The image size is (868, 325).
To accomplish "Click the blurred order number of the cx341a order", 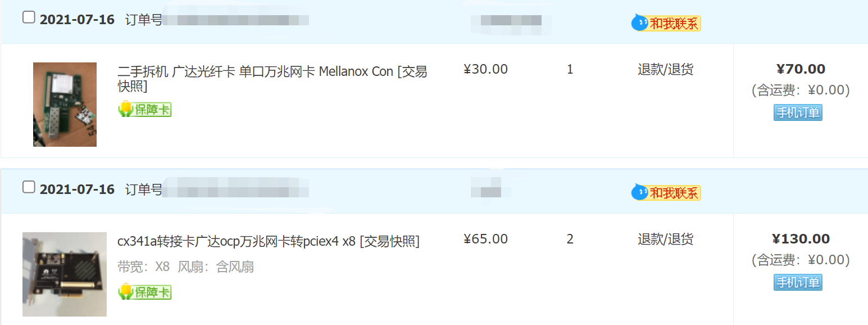I will (x=236, y=189).
